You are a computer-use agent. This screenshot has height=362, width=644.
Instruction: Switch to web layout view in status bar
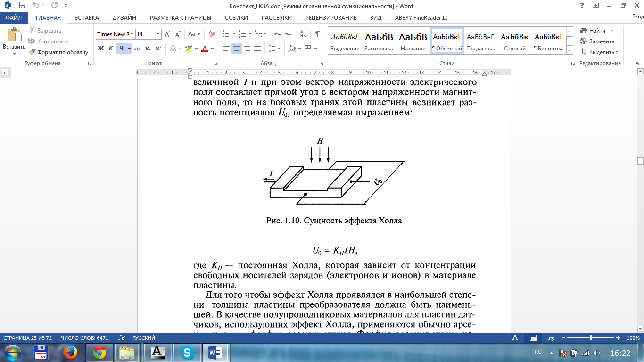point(551,338)
